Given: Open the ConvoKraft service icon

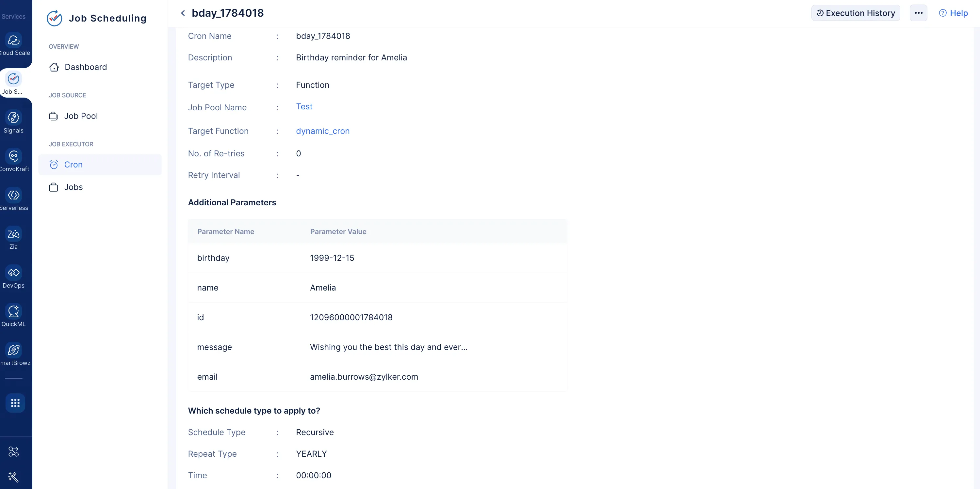Looking at the screenshot, I should tap(14, 156).
